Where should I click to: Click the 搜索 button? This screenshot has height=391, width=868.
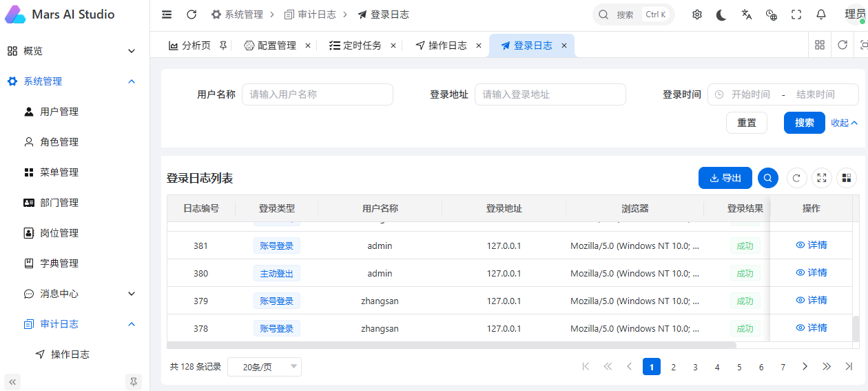[805, 123]
